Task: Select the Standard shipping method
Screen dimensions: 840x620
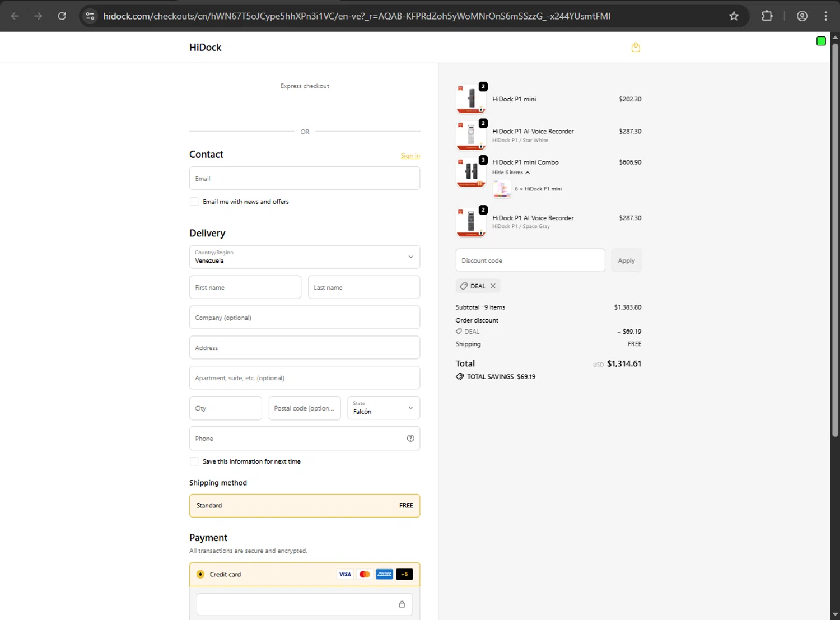Action: (305, 506)
